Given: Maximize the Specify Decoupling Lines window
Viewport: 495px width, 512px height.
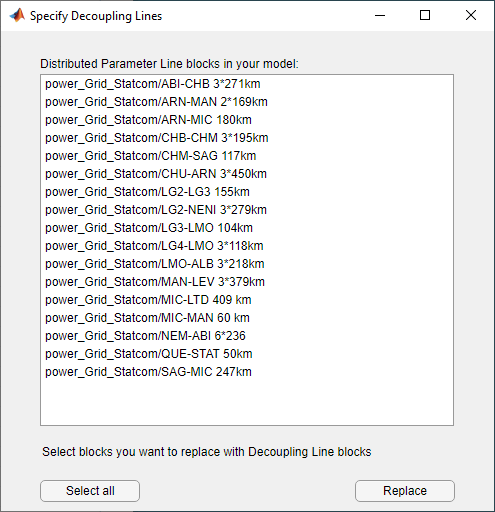Looking at the screenshot, I should coord(425,15).
